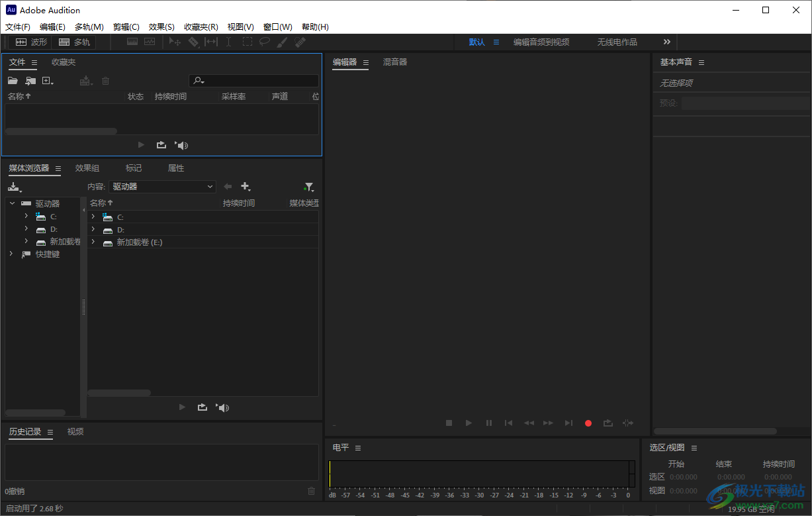This screenshot has height=516, width=812.
Task: Expand the 快捷键 item in the drives tree
Action: [11, 254]
